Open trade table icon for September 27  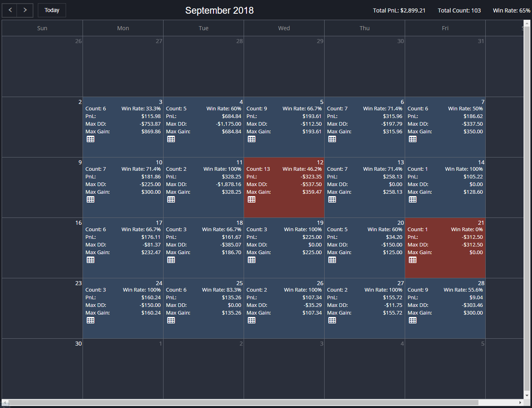[332, 320]
